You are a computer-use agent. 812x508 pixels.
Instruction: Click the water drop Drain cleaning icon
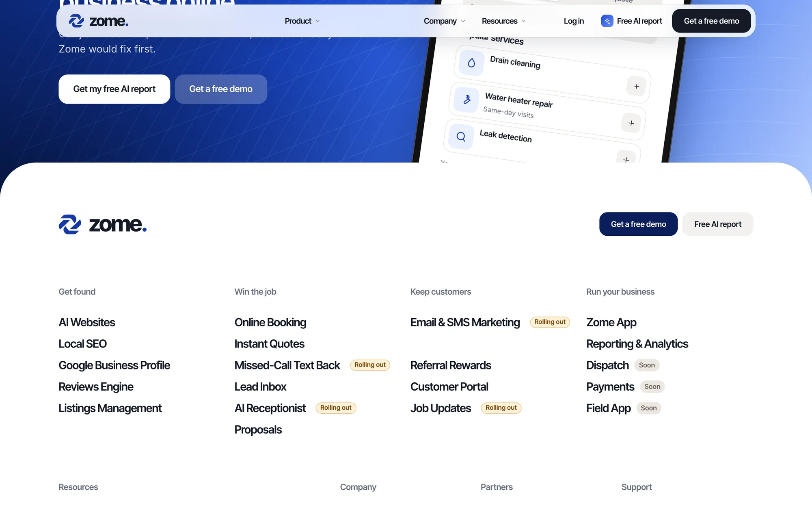point(471,63)
